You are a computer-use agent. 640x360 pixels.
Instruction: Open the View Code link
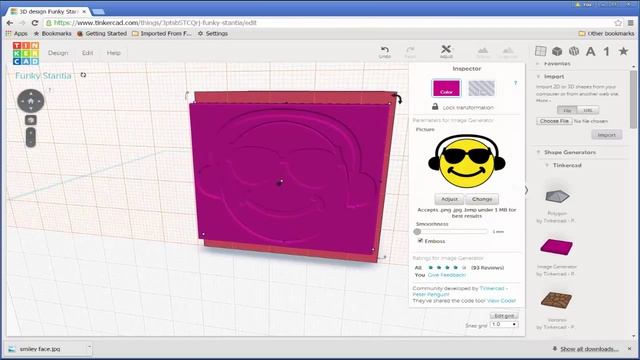(501, 301)
